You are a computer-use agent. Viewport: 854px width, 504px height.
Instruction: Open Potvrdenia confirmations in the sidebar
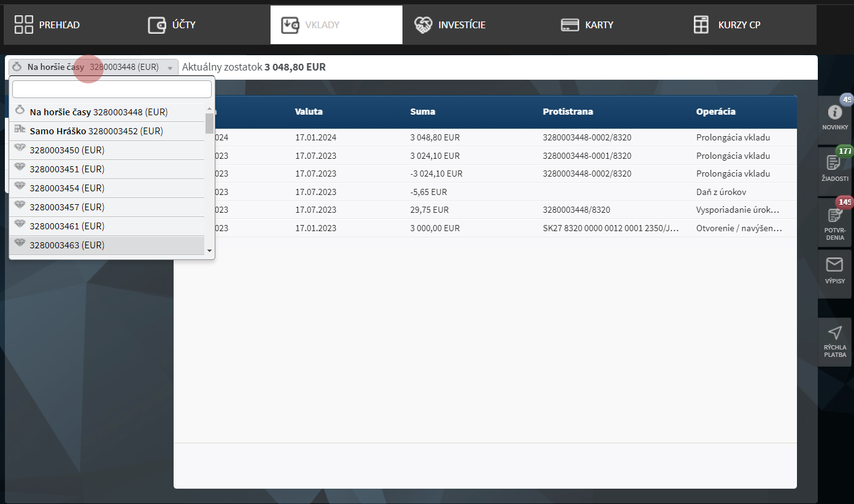[834, 221]
